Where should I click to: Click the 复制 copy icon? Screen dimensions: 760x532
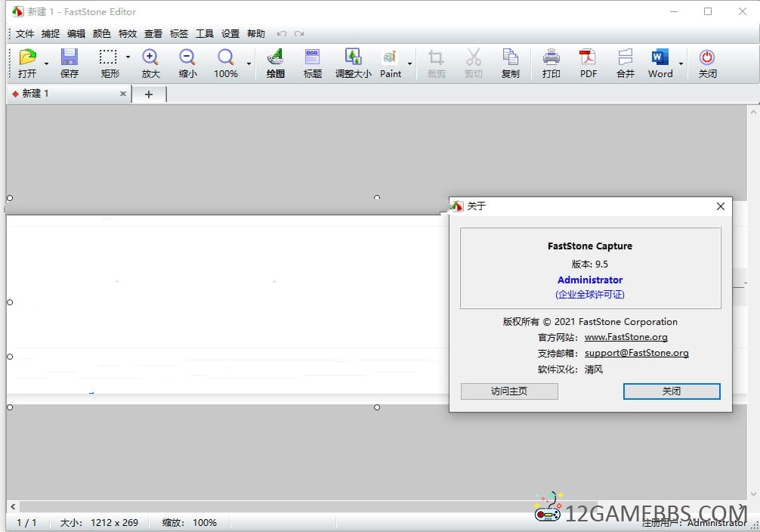(x=510, y=57)
